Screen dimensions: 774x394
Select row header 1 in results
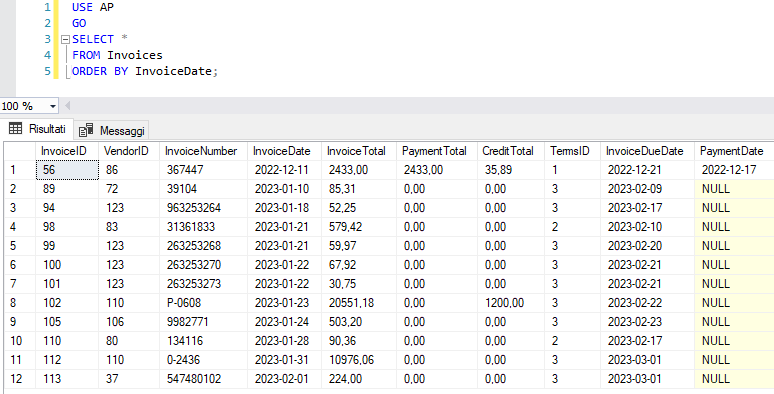point(20,170)
